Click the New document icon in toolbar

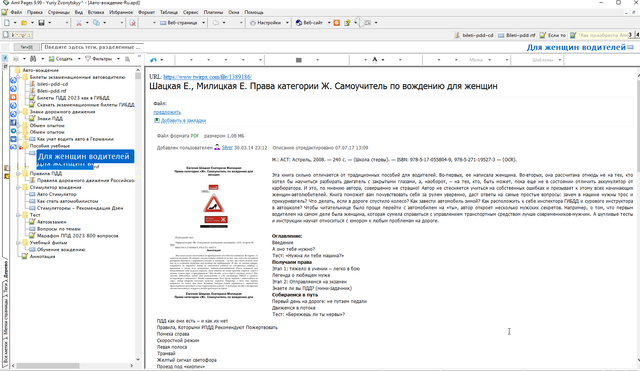coord(7,23)
